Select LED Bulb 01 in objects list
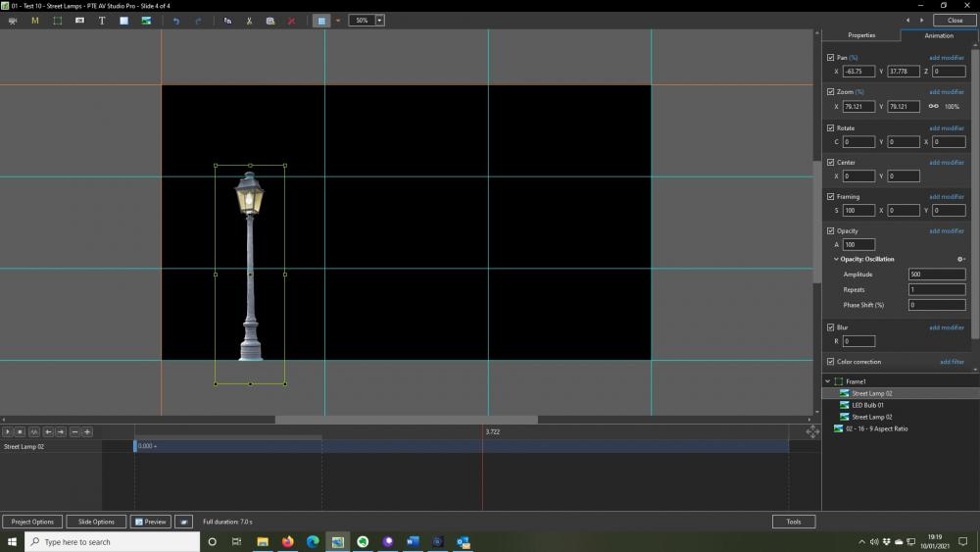980x552 pixels. click(867, 405)
